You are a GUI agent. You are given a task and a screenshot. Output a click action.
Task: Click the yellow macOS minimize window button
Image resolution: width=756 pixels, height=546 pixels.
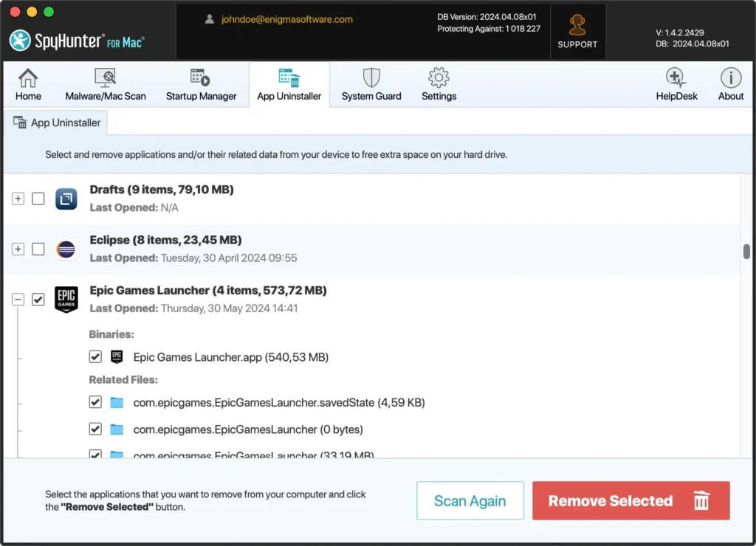pyautogui.click(x=32, y=12)
